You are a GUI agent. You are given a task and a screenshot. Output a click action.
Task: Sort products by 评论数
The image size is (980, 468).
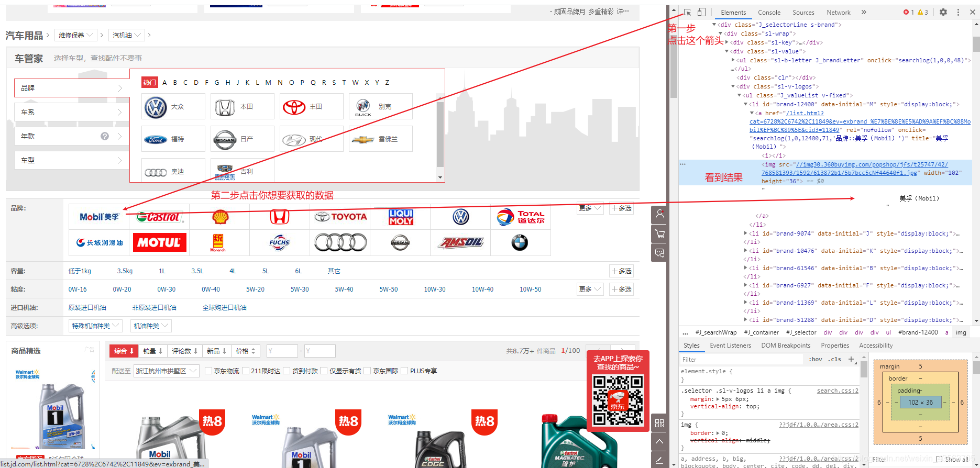click(x=185, y=351)
